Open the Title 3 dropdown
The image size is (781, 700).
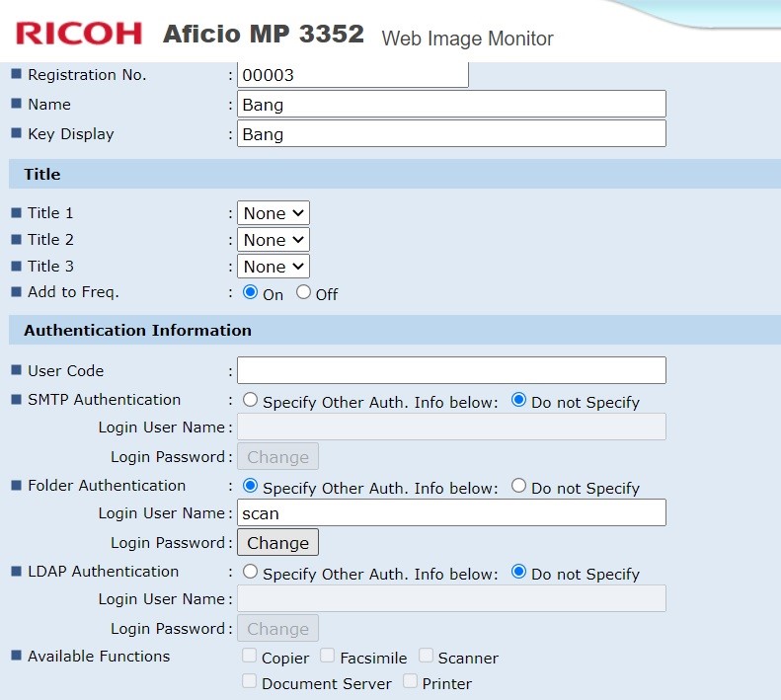click(273, 267)
